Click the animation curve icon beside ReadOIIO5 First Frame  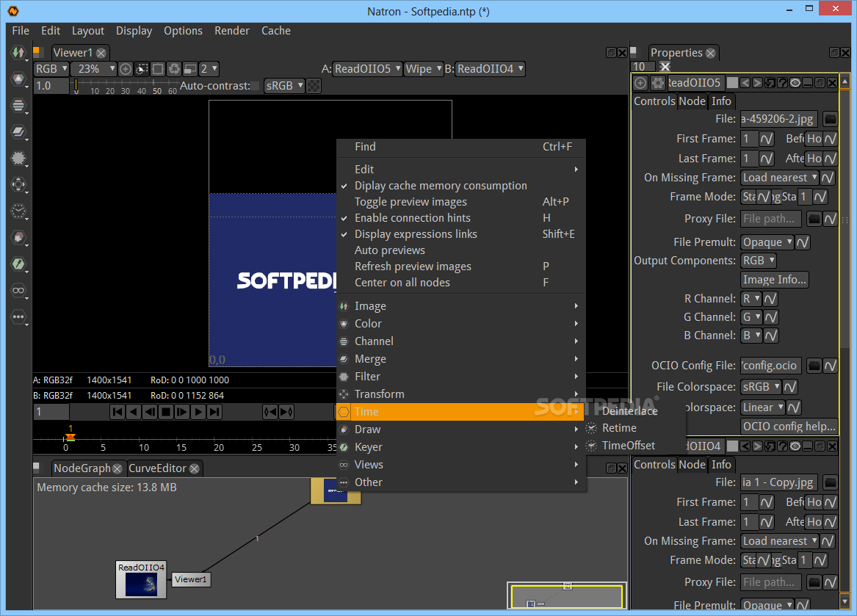766,139
